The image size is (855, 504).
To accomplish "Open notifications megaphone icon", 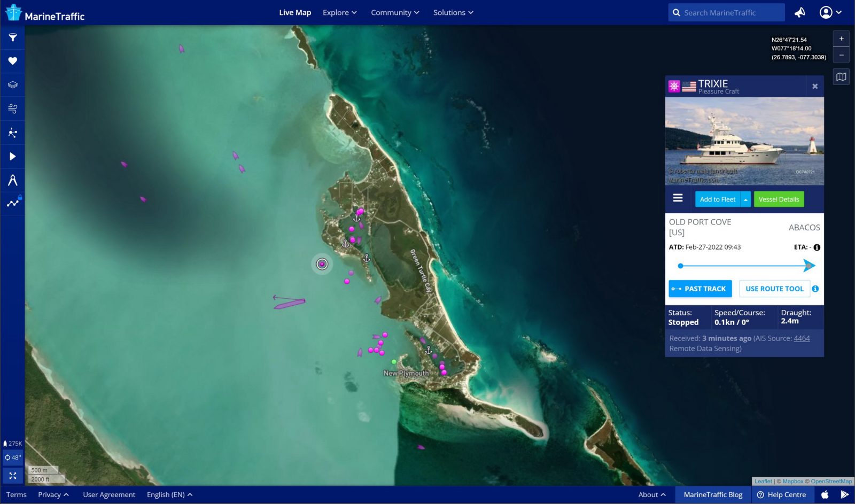I will click(800, 12).
